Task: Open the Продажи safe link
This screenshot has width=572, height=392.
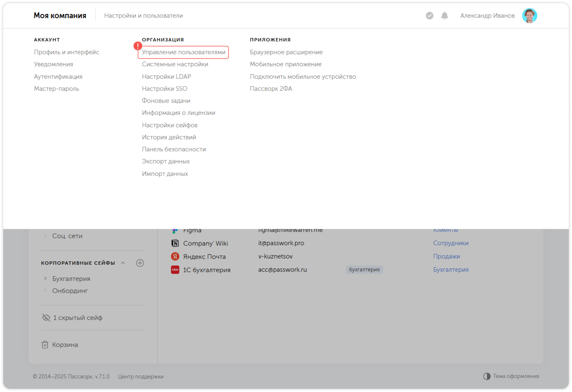Action: pos(446,256)
